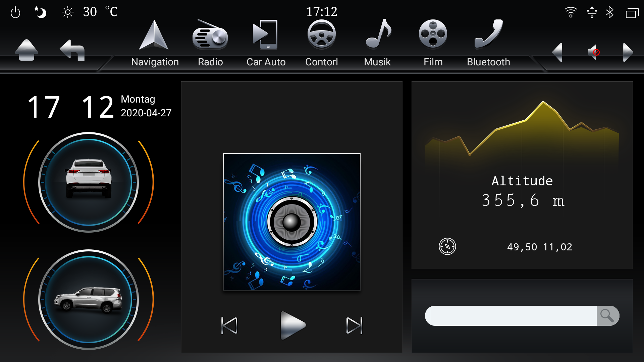Tap the Wi-Fi status icon

pos(571,12)
